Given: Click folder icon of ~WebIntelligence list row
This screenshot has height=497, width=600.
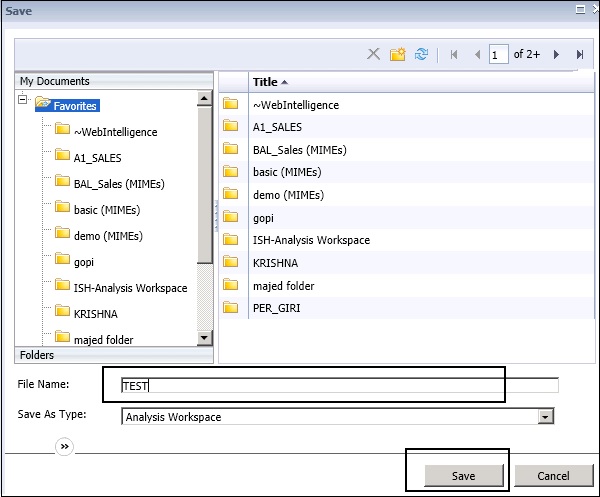Looking at the screenshot, I should click(x=230, y=104).
